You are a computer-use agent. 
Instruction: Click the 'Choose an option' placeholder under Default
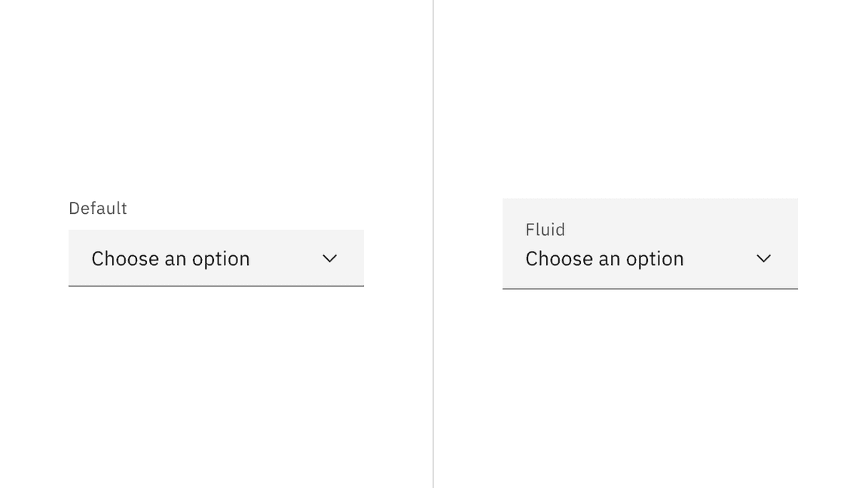pyautogui.click(x=170, y=258)
